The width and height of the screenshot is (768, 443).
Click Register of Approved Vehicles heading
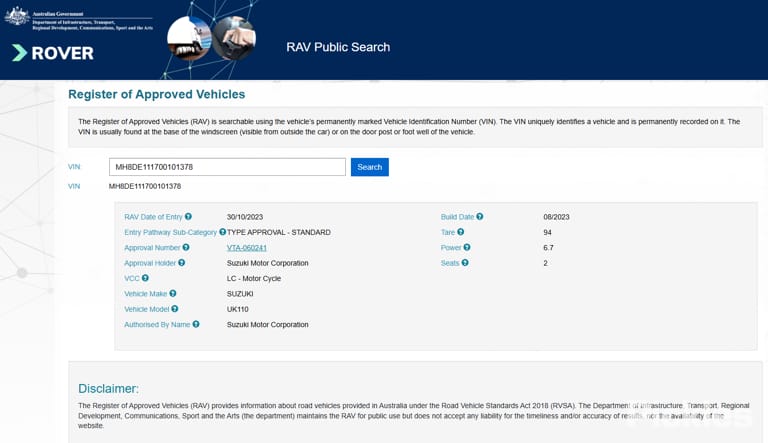(157, 94)
